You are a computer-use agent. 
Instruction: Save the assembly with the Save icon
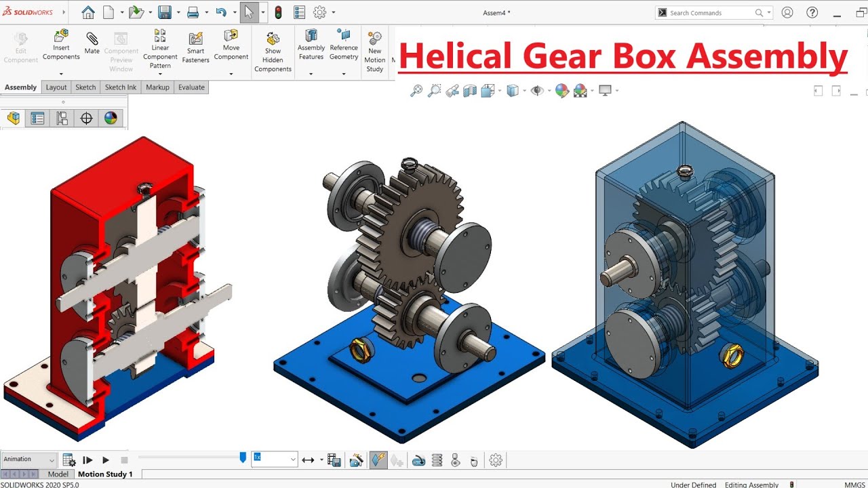[164, 12]
